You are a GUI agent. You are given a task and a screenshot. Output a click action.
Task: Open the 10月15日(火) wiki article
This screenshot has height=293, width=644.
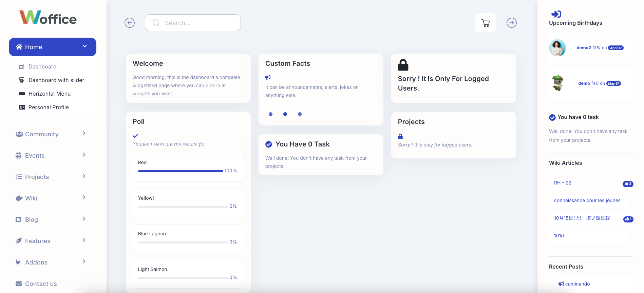582,218
